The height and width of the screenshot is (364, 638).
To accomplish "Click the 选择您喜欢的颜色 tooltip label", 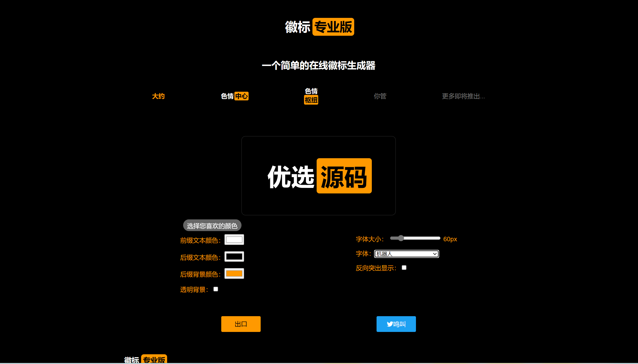I will (x=212, y=225).
